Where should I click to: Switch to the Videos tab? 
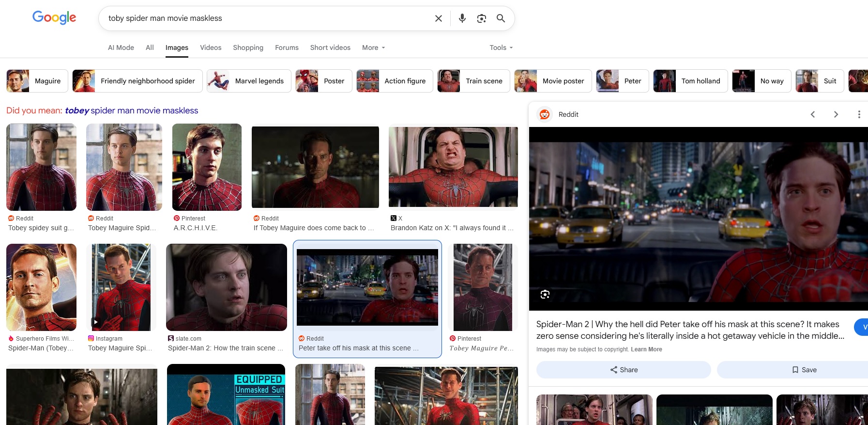tap(211, 47)
